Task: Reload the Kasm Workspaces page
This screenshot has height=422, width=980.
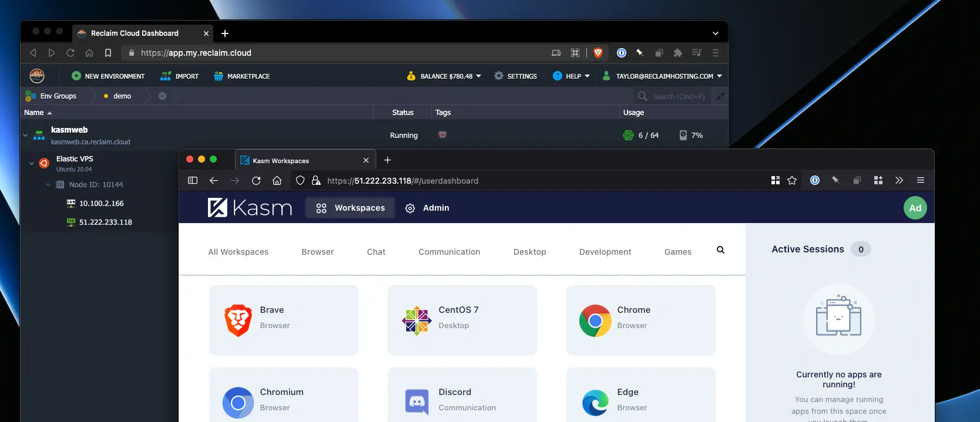Action: [x=256, y=180]
